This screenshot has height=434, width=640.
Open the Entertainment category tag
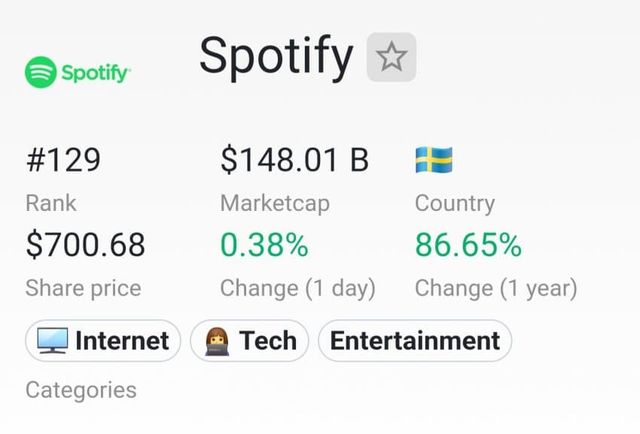tap(414, 341)
